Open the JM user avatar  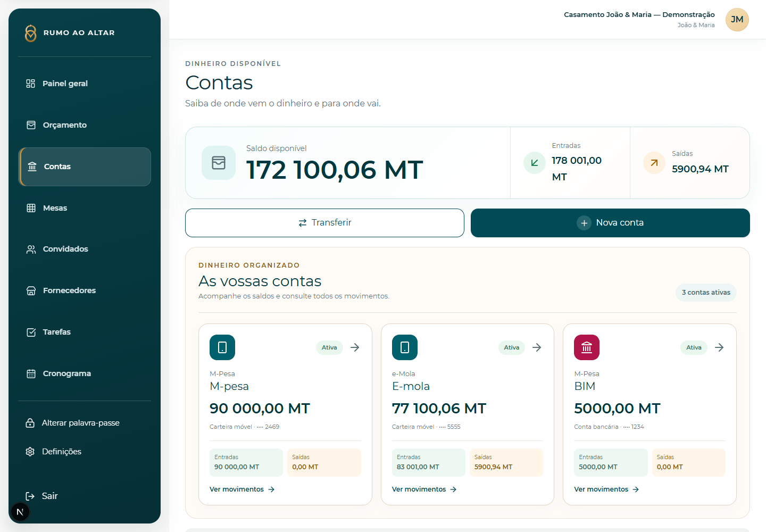click(x=737, y=20)
